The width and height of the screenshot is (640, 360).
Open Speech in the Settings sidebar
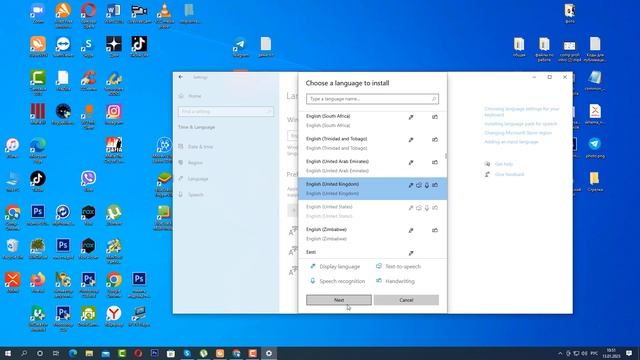click(x=196, y=195)
